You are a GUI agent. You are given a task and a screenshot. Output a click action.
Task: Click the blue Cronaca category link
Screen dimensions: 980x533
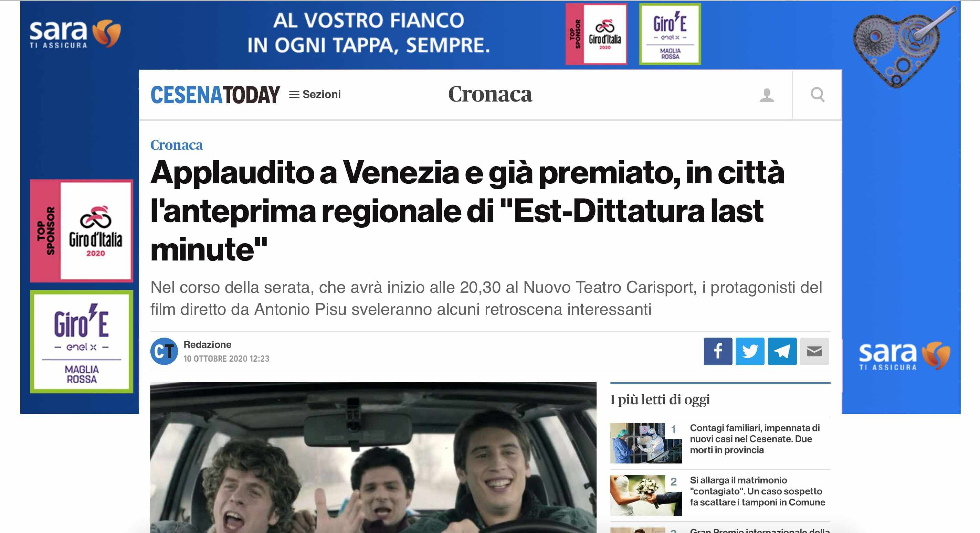point(177,145)
